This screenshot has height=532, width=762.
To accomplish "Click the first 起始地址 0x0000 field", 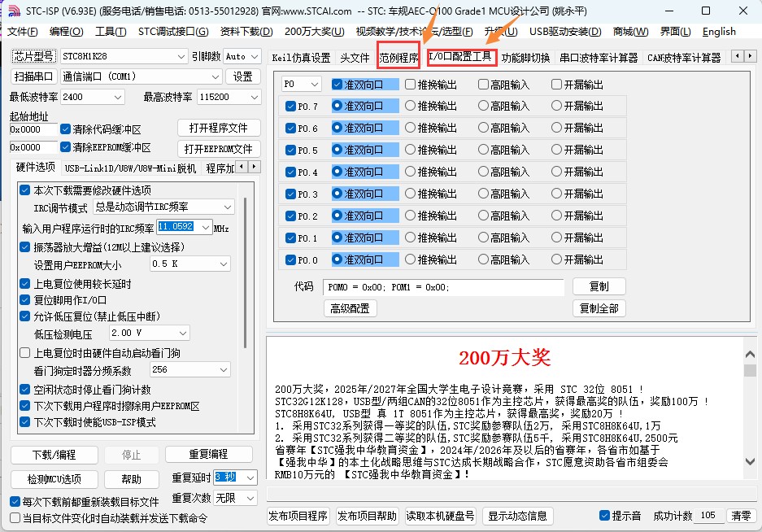I will tap(33, 129).
